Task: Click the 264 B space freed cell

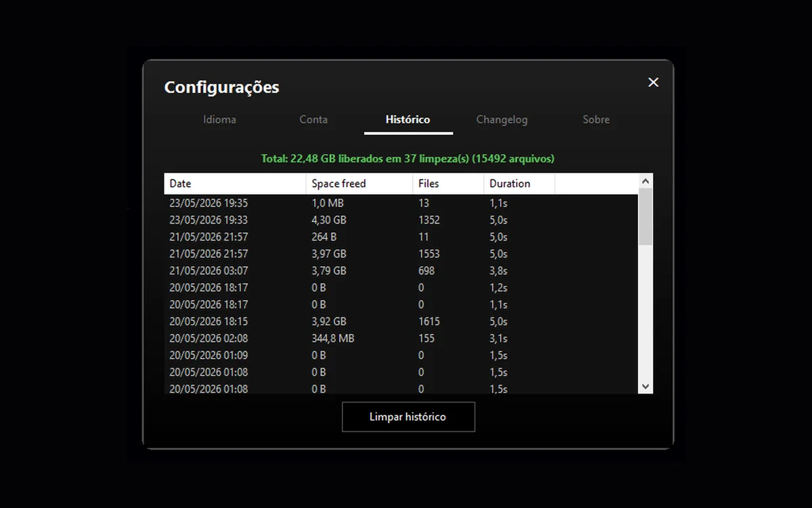Action: pos(324,236)
